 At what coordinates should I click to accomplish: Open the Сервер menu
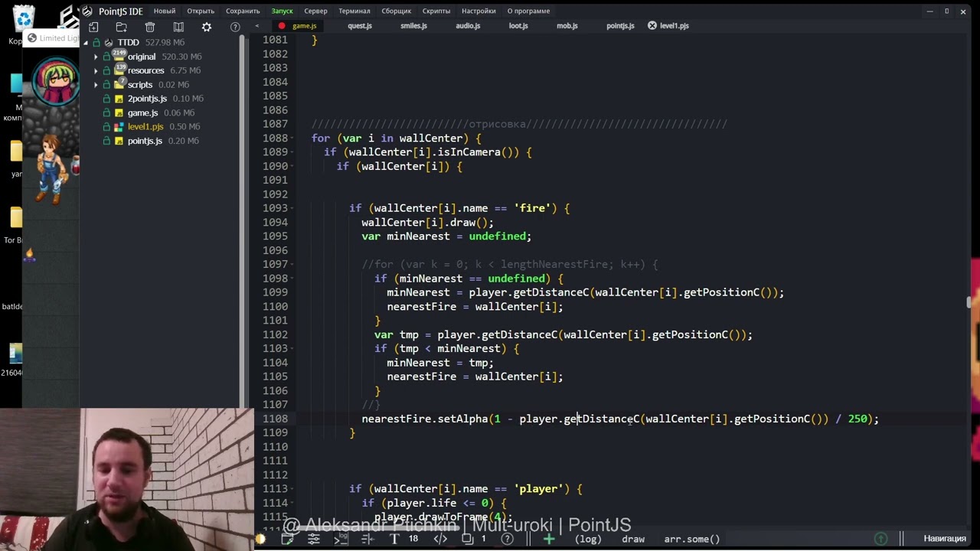coord(315,11)
